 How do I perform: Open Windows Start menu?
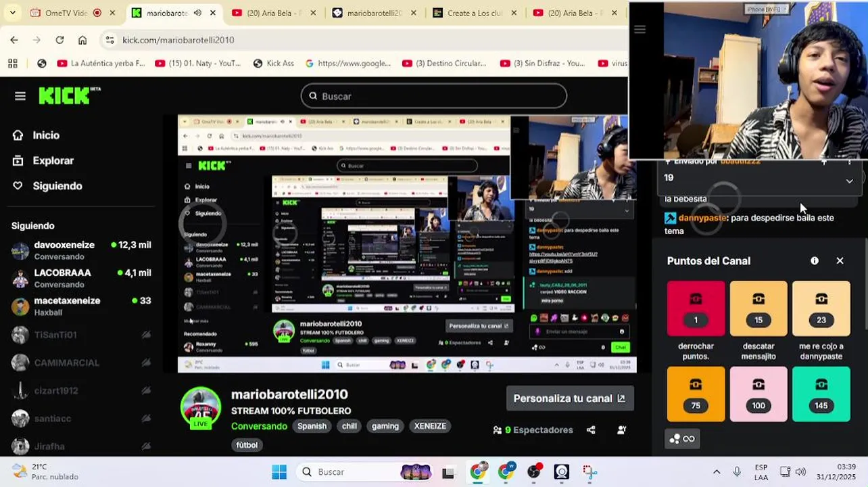tap(279, 471)
